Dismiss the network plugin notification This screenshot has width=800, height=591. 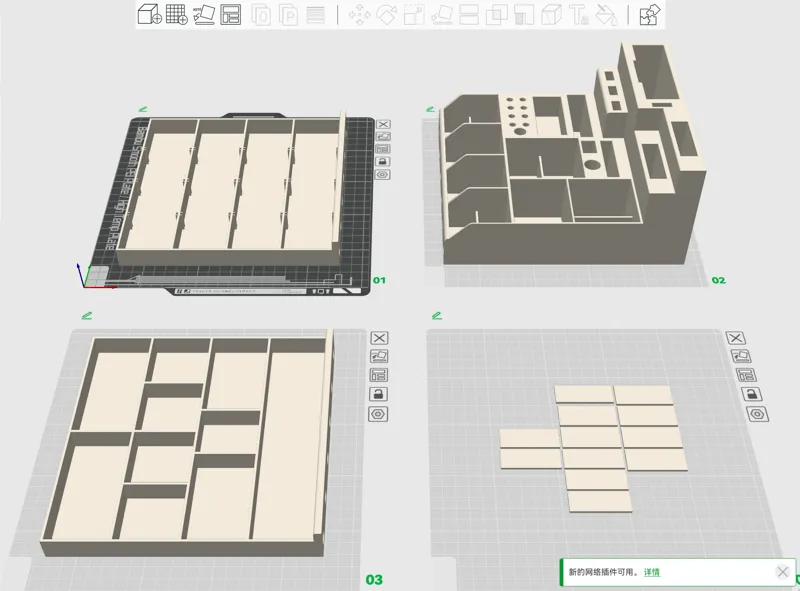(x=783, y=572)
